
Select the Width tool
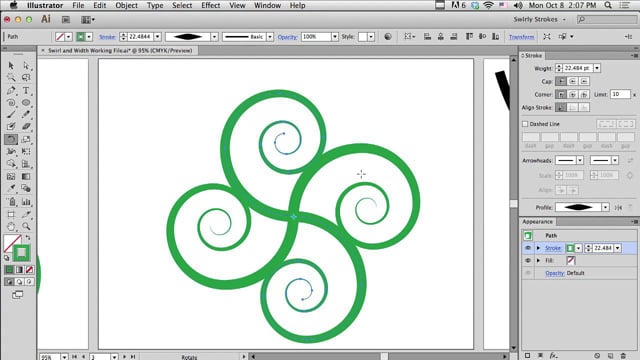click(11, 151)
